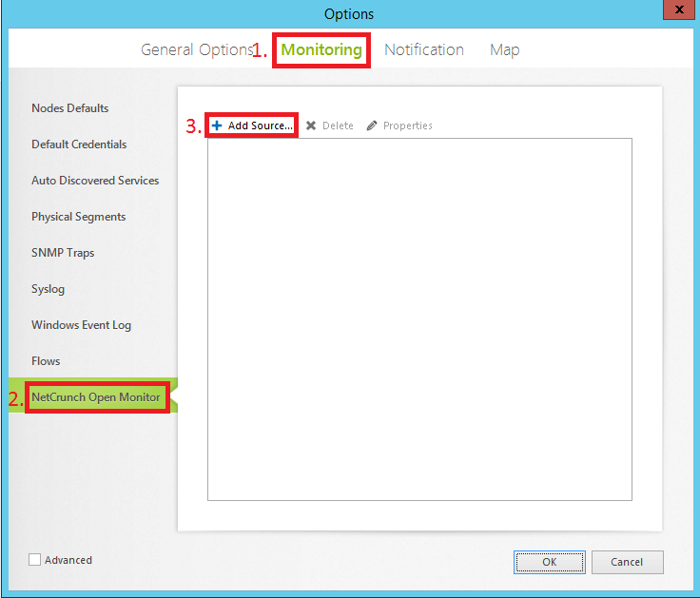Open SNMP Traps settings
This screenshot has height=598, width=700.
[63, 253]
